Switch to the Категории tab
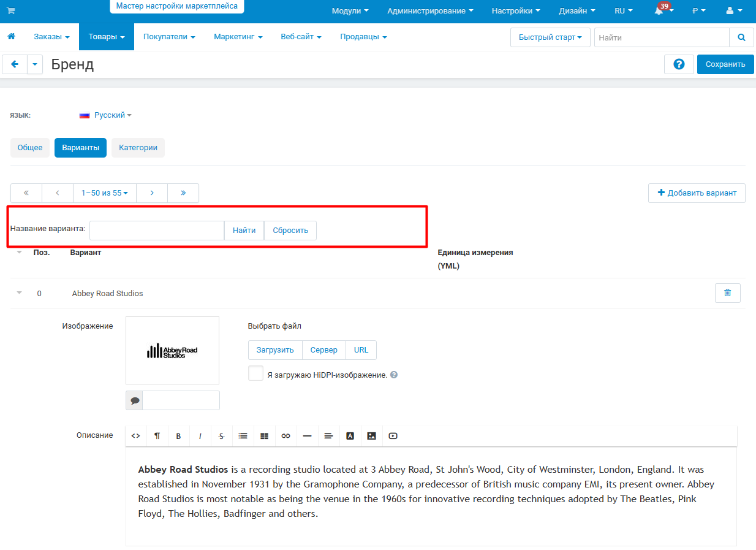The width and height of the screenshot is (756, 550). 138,148
